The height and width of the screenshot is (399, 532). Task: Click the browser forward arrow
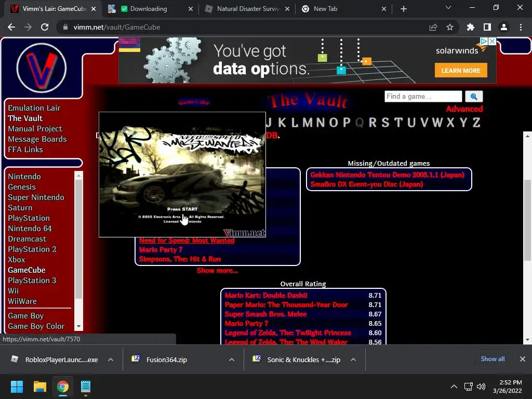click(28, 27)
